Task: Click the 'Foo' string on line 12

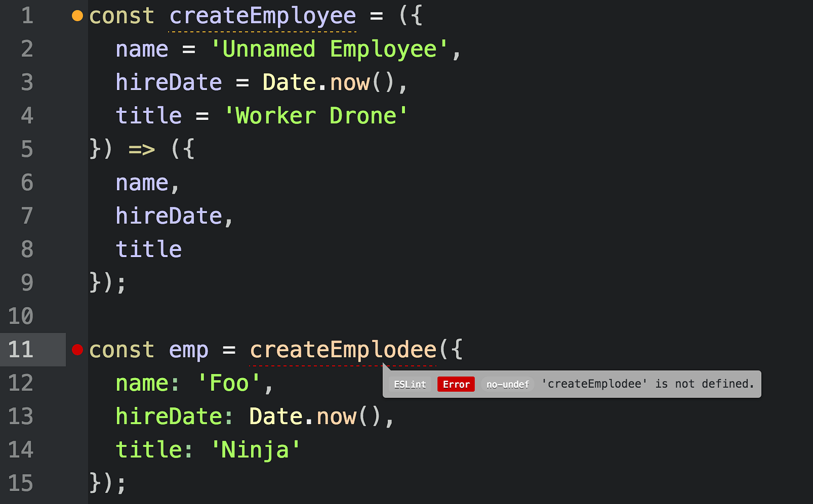Action: tap(229, 383)
